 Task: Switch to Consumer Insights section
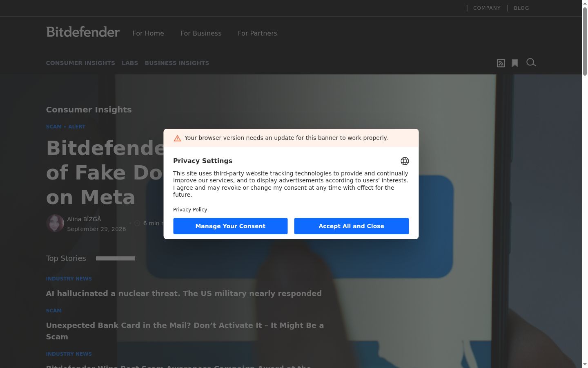coord(80,63)
